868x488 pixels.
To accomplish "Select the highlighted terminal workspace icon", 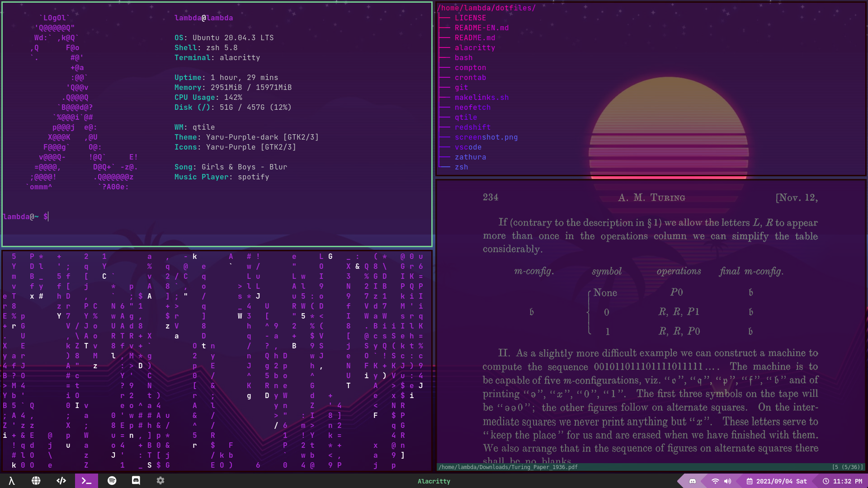I will 86,481.
